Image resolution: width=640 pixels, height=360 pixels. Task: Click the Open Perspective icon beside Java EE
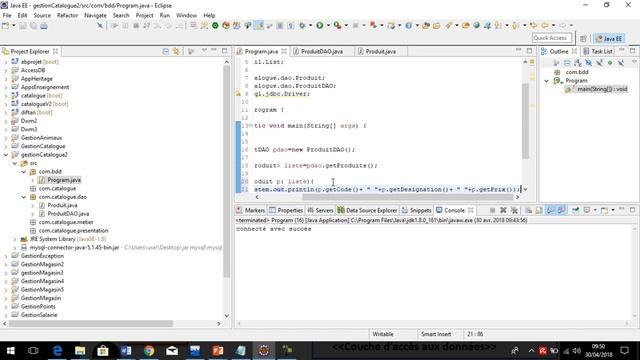[583, 38]
